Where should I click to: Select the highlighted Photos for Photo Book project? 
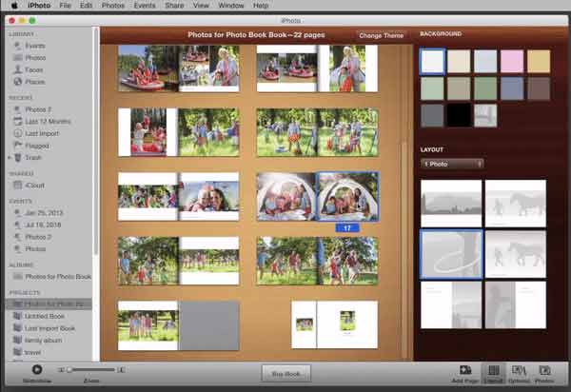(49, 304)
